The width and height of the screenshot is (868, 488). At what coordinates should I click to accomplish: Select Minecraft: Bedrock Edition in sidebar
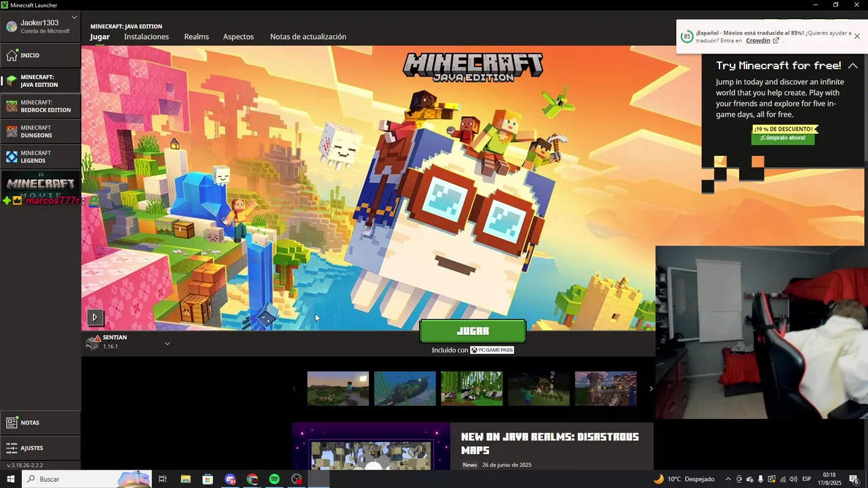(x=41, y=106)
